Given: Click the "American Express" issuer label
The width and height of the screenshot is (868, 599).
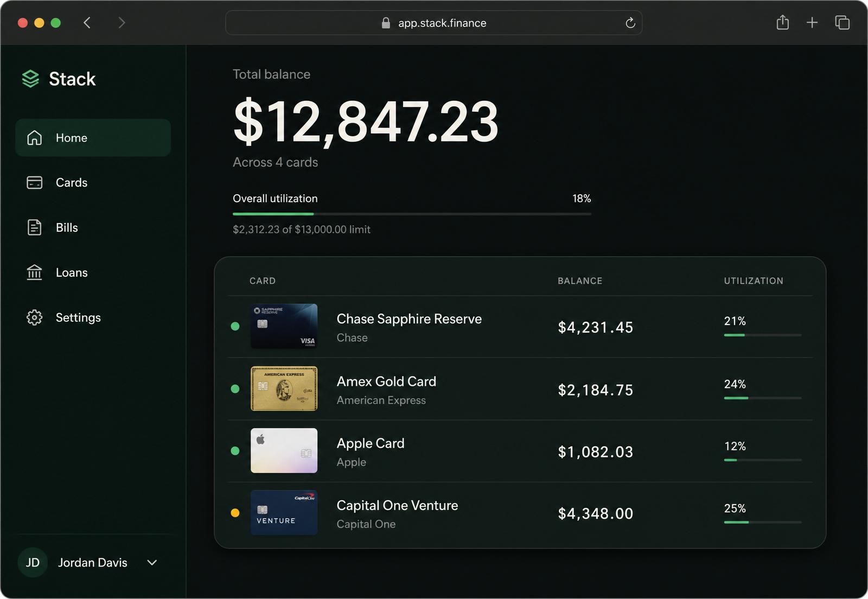Looking at the screenshot, I should point(381,400).
